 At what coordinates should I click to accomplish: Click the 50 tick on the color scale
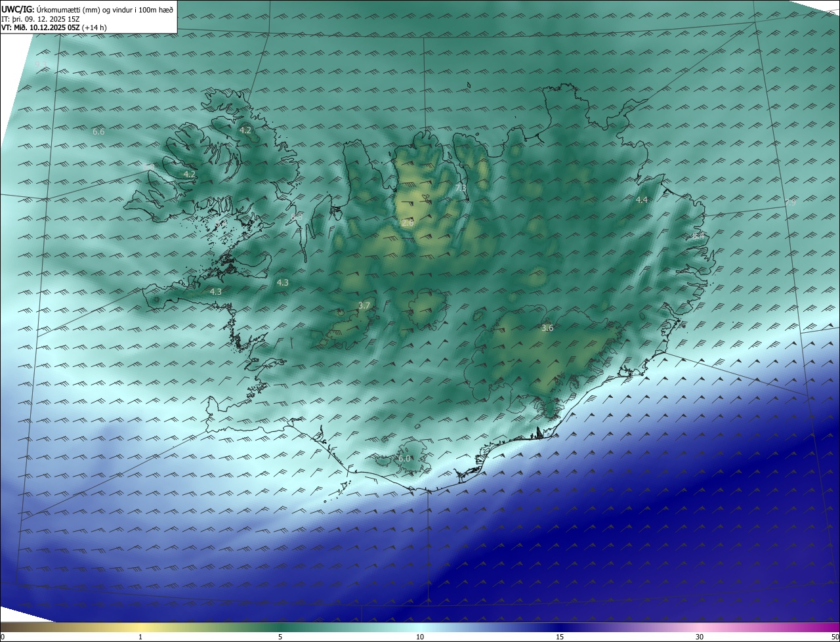click(x=835, y=637)
